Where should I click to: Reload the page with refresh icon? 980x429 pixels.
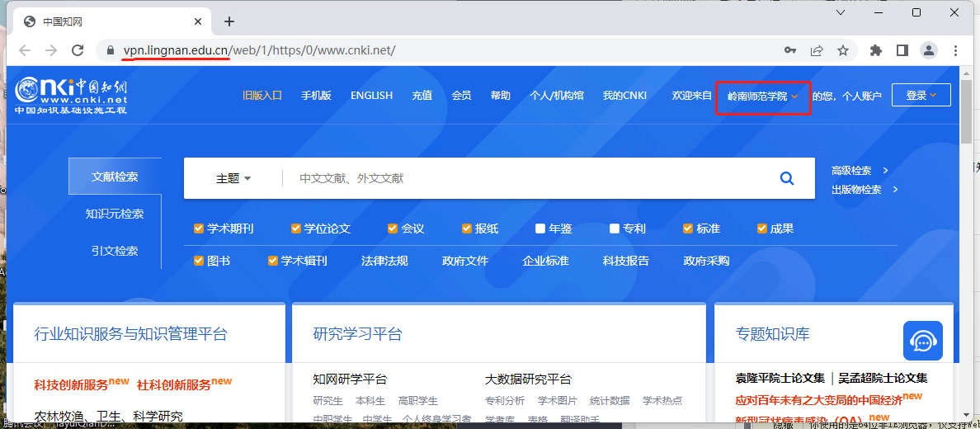[x=78, y=50]
